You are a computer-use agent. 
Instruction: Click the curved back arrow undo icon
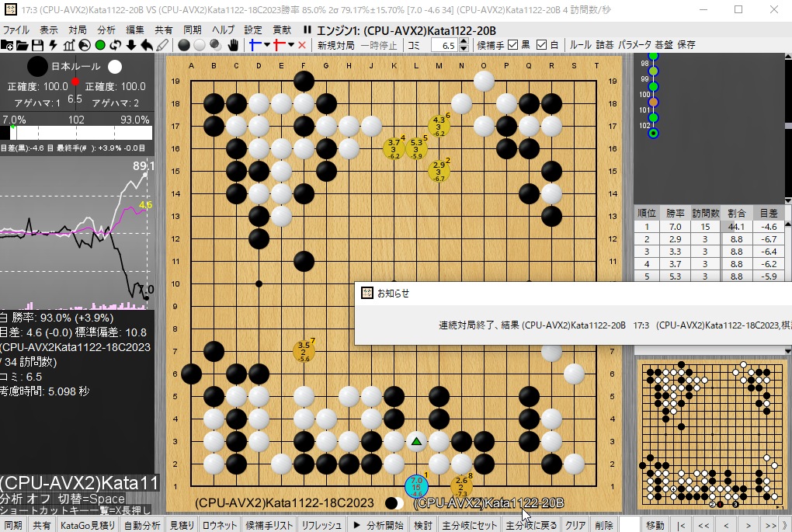pos(147,46)
